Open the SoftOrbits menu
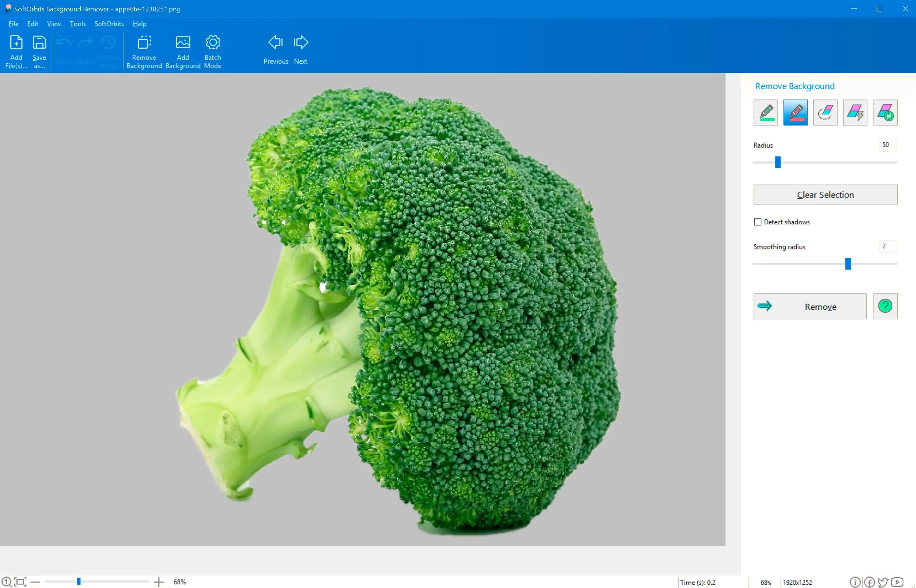Viewport: 916px width, 588px height. 109,24
